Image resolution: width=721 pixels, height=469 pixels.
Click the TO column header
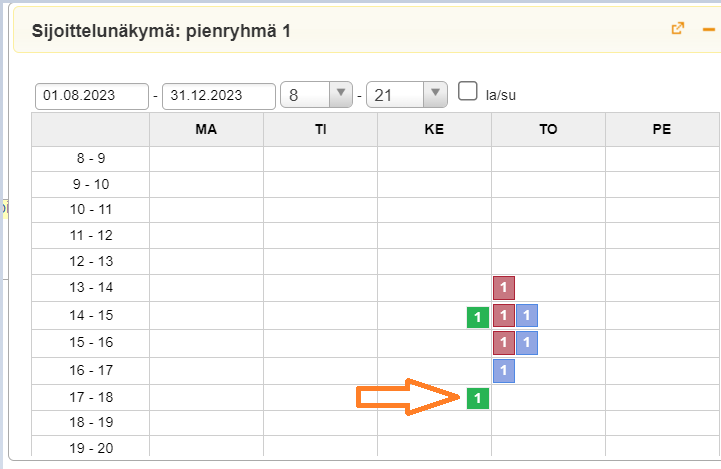click(548, 129)
